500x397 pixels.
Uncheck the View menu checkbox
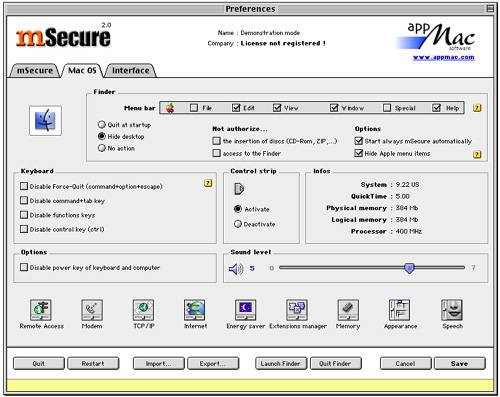[x=277, y=107]
